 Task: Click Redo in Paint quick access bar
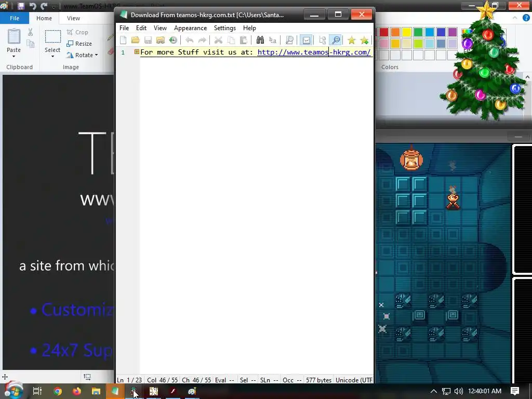44,6
